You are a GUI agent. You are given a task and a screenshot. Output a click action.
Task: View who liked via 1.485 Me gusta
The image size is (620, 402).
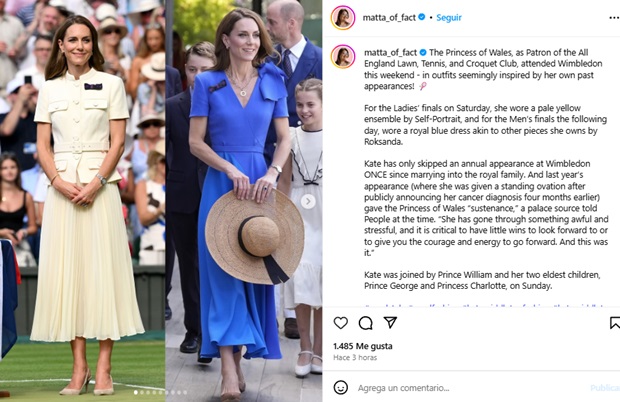point(363,346)
